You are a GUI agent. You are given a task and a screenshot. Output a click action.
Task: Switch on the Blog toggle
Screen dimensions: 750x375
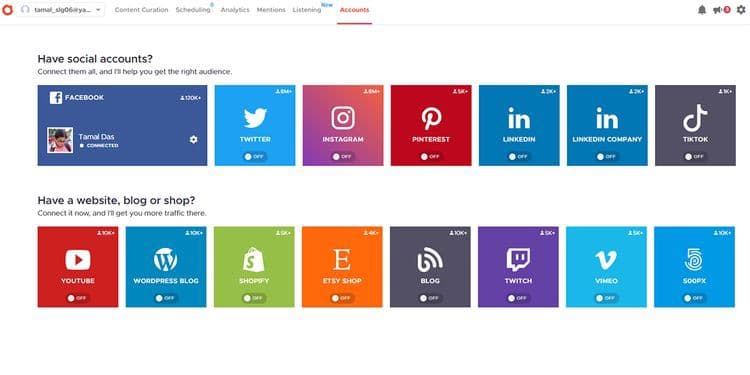click(430, 298)
